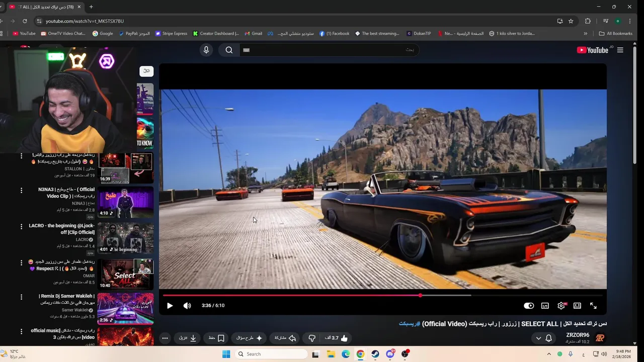Open options menu for OMAR reaction video

(x=21, y=262)
